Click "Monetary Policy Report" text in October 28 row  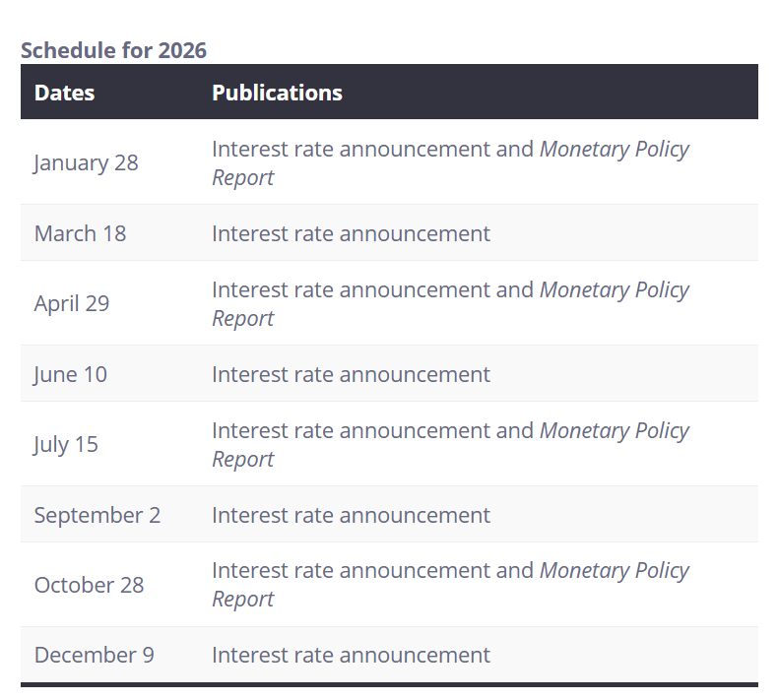click(x=614, y=571)
